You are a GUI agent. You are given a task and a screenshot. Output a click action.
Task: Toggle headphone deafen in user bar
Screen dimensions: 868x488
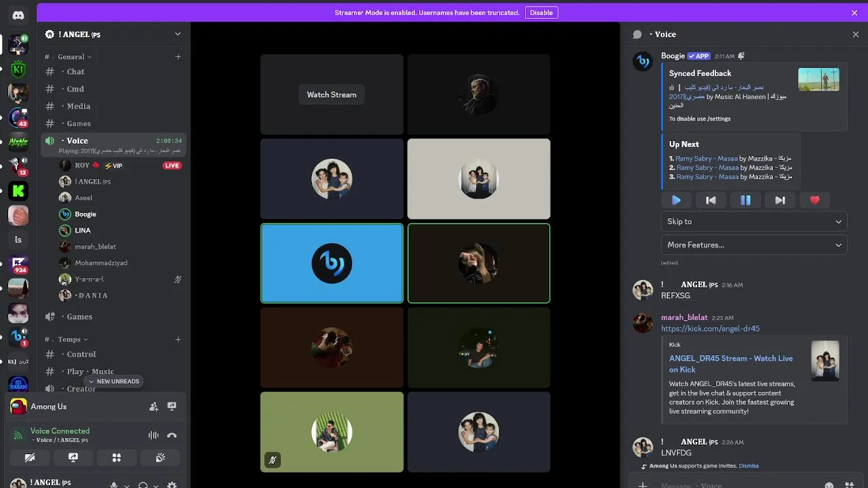(x=143, y=485)
